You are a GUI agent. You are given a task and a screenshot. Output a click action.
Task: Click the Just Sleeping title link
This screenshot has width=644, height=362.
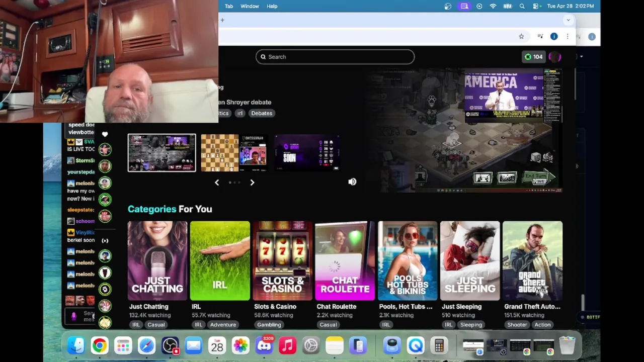pyautogui.click(x=461, y=307)
